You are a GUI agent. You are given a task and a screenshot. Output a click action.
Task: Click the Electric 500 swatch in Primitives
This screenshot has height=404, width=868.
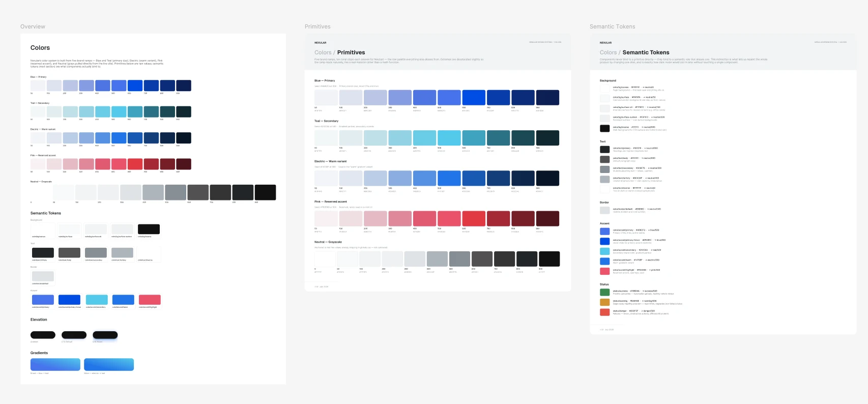(x=449, y=178)
